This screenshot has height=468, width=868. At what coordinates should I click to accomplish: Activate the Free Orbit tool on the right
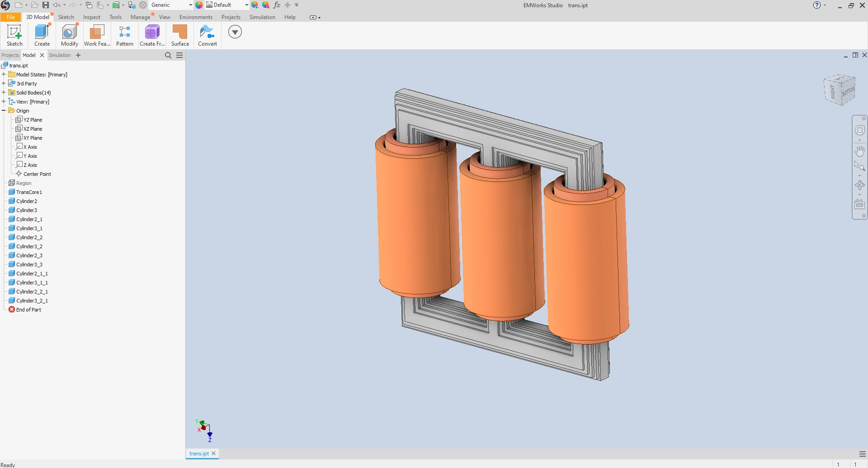[x=859, y=185]
